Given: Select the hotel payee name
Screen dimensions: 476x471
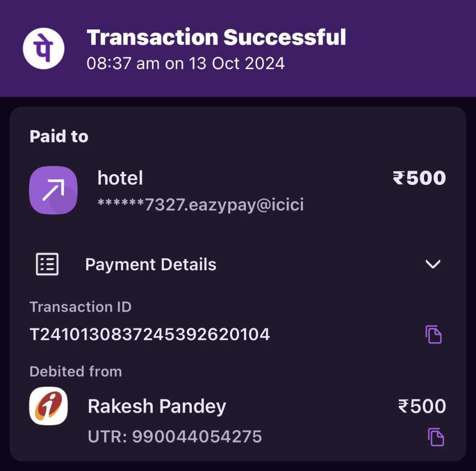Looking at the screenshot, I should [120, 178].
